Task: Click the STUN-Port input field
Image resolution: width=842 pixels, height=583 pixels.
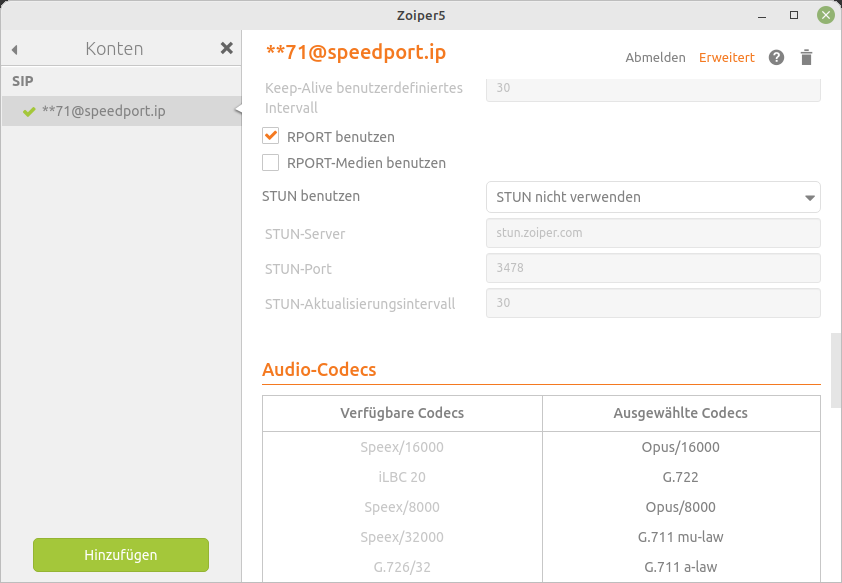Action: [x=653, y=268]
